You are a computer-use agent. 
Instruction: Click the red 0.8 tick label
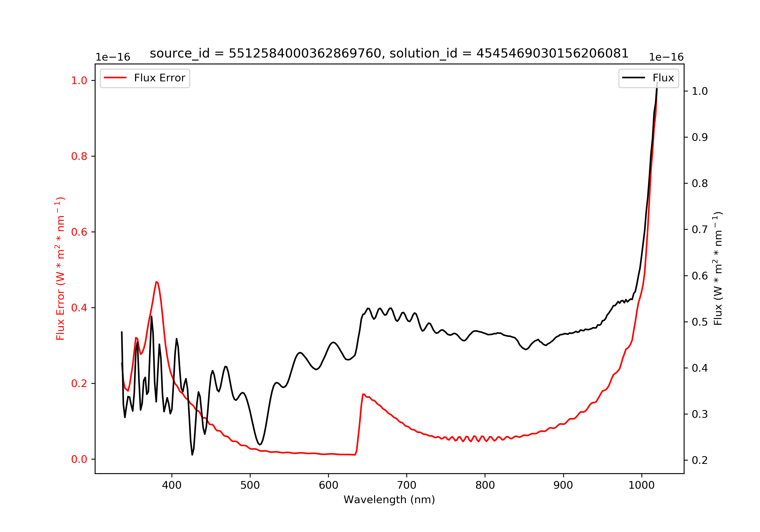coord(79,156)
